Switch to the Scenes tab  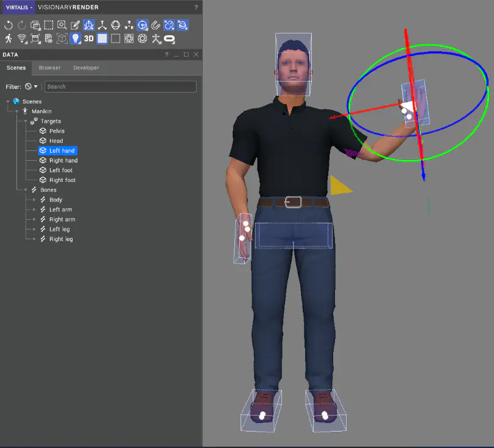16,68
